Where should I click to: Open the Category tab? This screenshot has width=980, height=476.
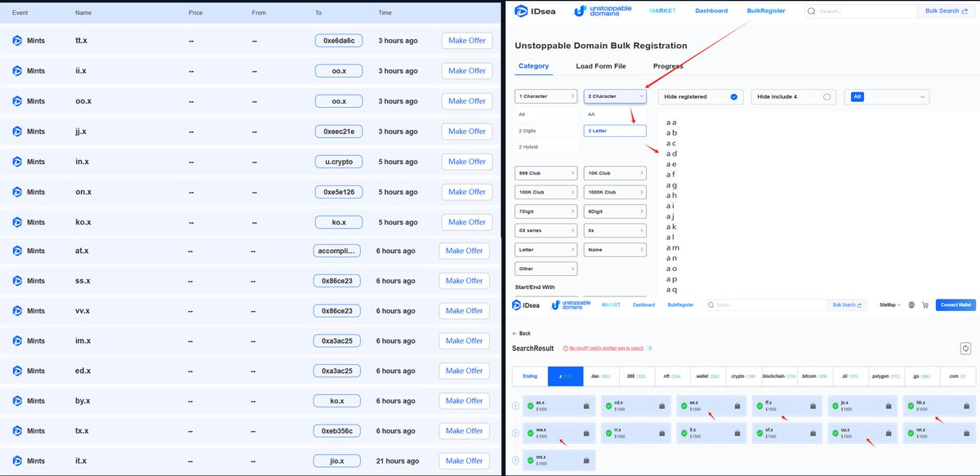click(534, 66)
